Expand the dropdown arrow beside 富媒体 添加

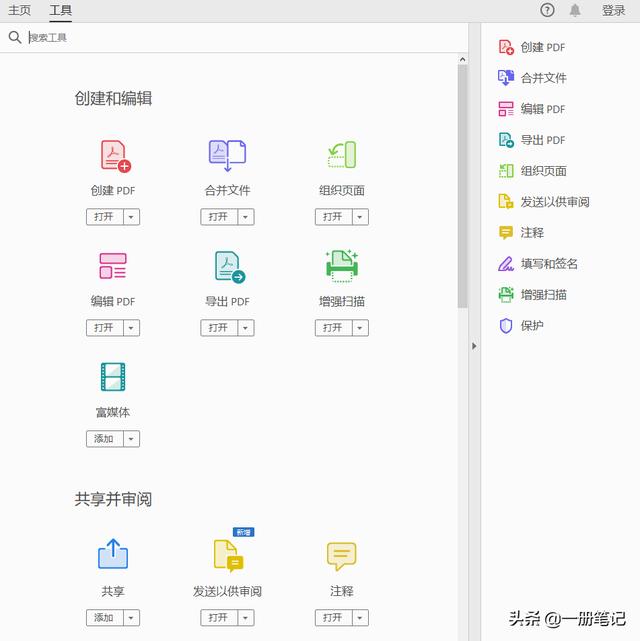coord(131,439)
